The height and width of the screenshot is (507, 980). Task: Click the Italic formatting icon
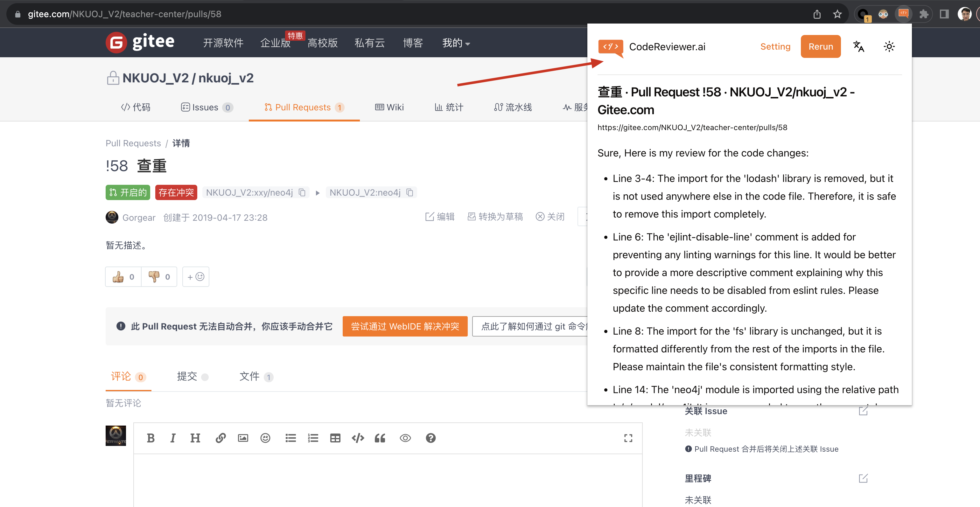pyautogui.click(x=173, y=438)
